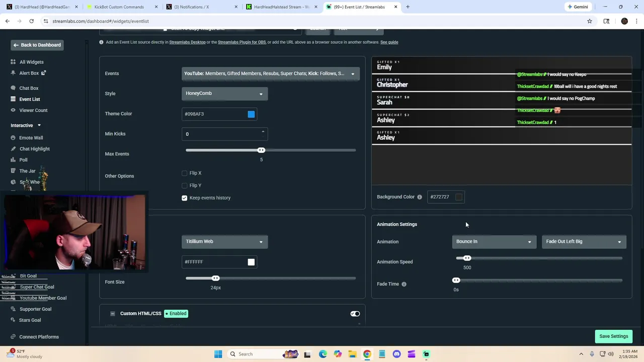Go back using browser back arrow
The image size is (644, 362).
point(7,21)
